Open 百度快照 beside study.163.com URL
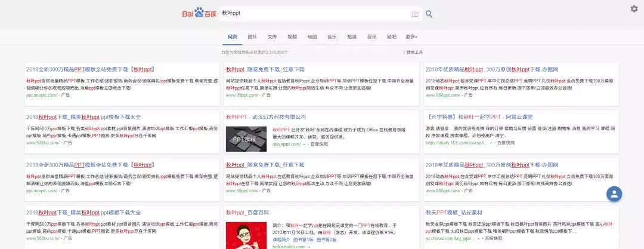 coord(506,143)
